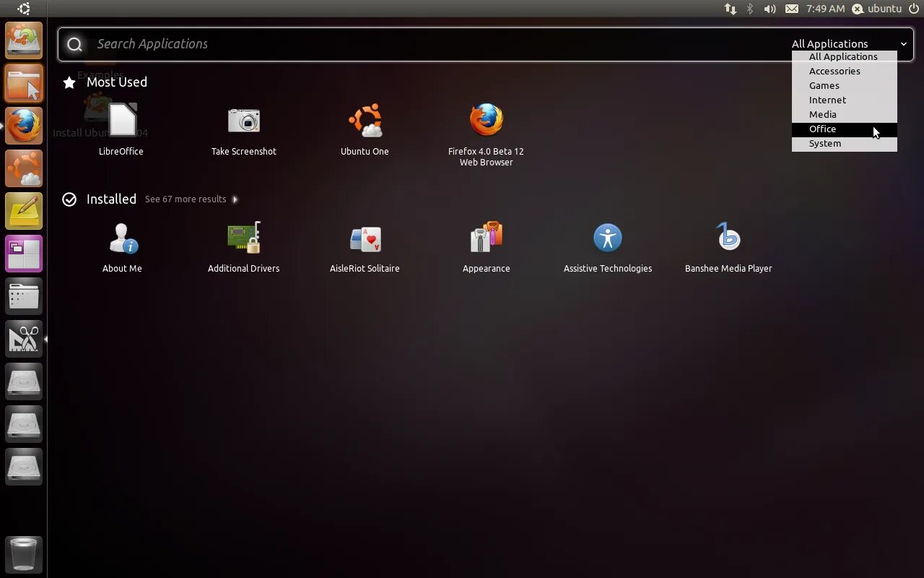The height and width of the screenshot is (578, 924).
Task: Open the Trash in the launcher
Action: [24, 554]
